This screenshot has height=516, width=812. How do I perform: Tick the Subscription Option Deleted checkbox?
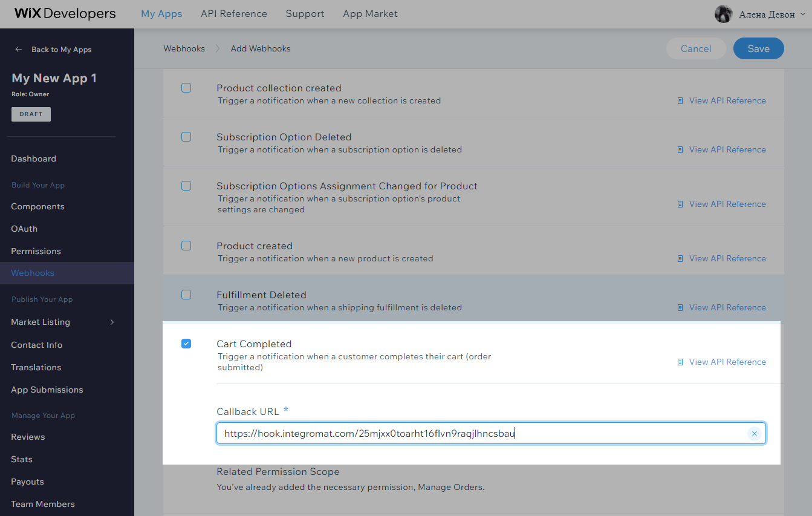click(x=186, y=137)
